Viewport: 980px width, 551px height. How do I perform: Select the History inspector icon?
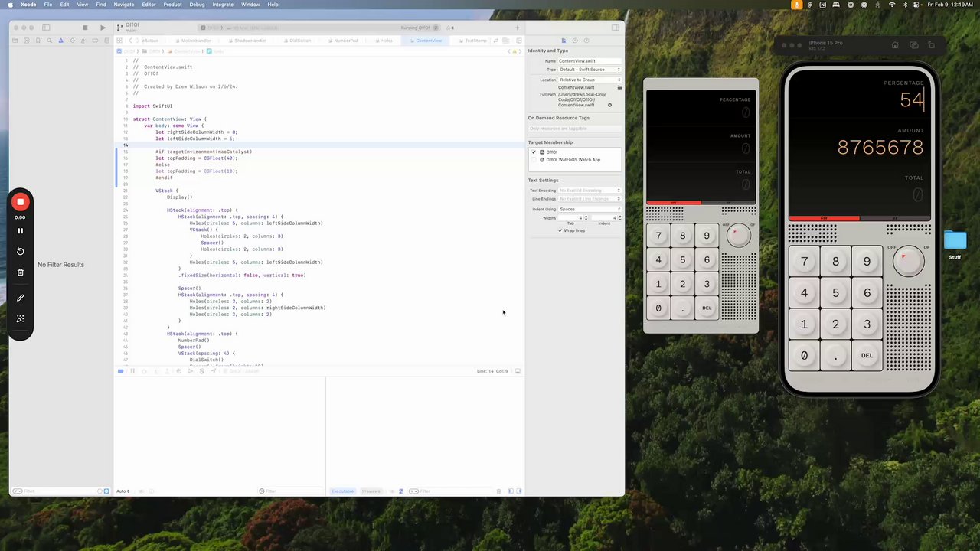click(x=575, y=41)
